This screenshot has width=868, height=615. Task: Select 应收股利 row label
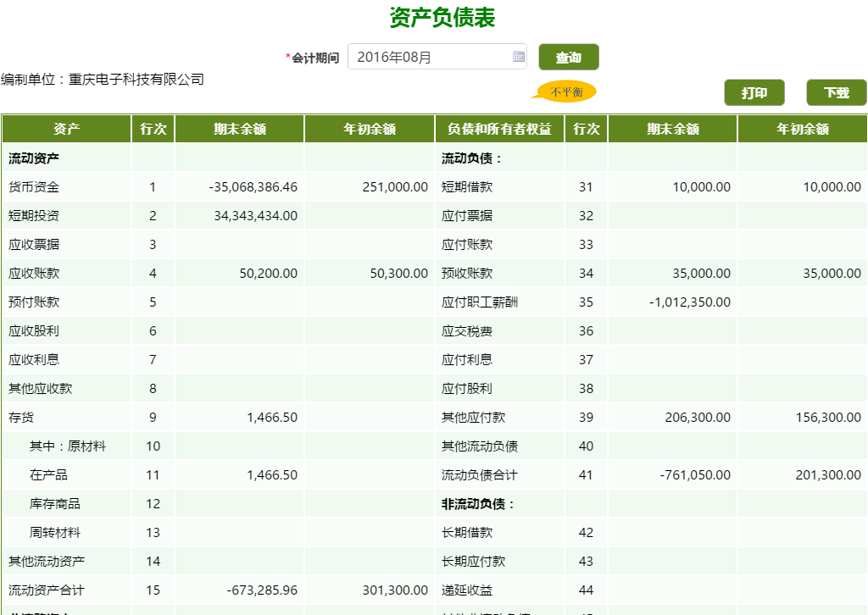(34, 330)
